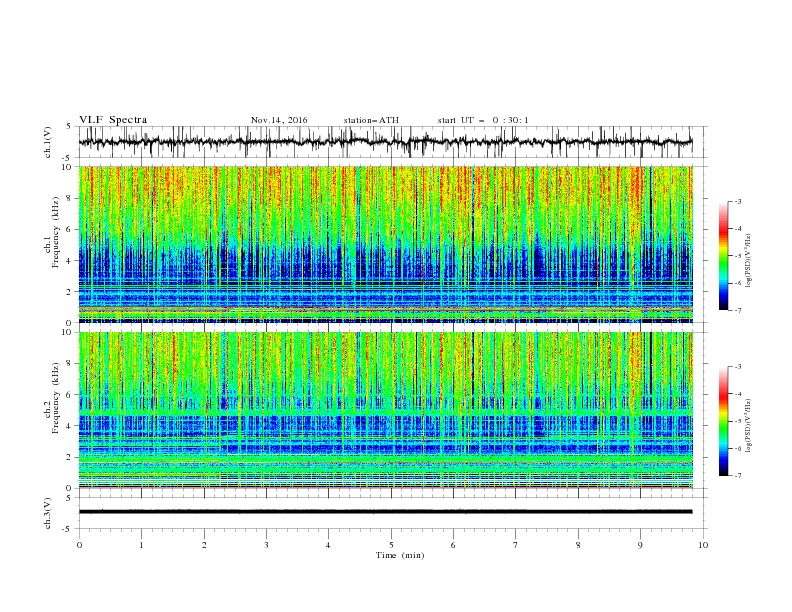Click the "-5" tick on the ch.3(V) axis
Screen dimensions: 792x612
(68, 529)
